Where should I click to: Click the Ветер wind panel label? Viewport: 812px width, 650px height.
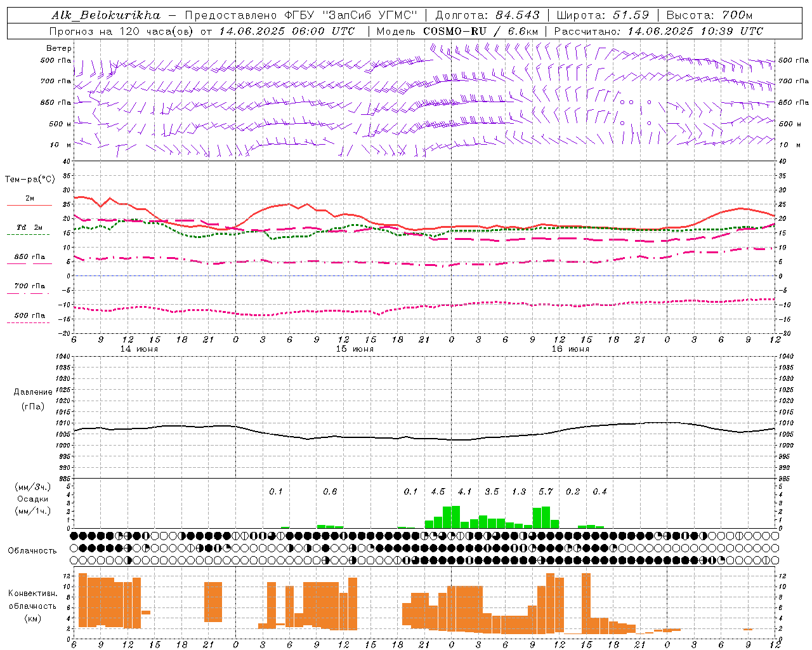point(59,48)
